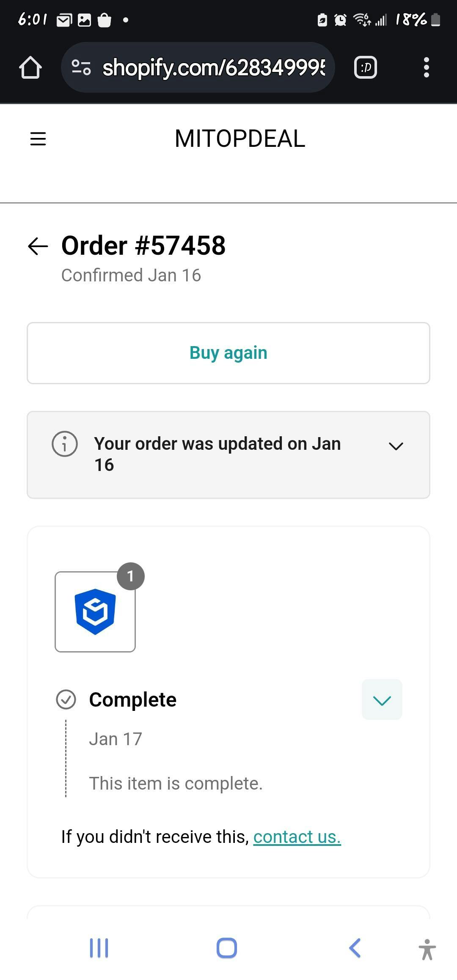Screen dimensions: 457x980
Task: Go back using the order back arrow
Action: (38, 246)
